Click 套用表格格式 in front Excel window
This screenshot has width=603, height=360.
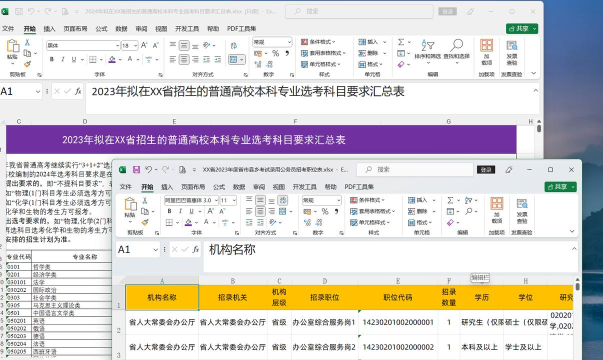[372, 211]
